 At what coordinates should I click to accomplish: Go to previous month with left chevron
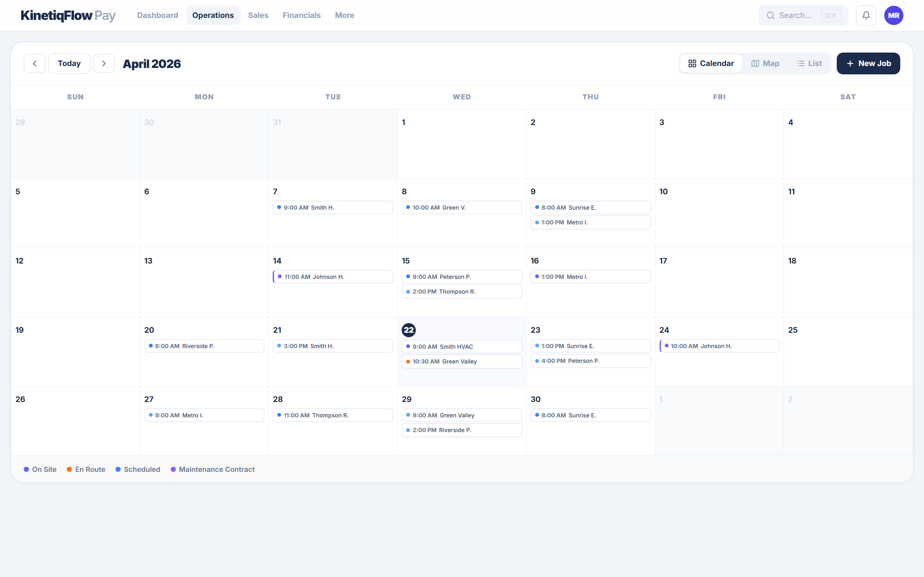click(x=34, y=63)
